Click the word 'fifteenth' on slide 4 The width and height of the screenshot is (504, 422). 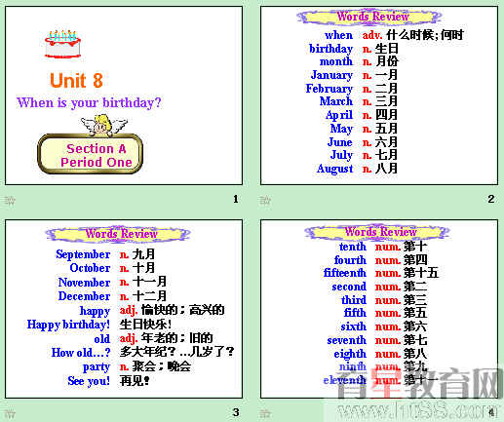(x=345, y=273)
